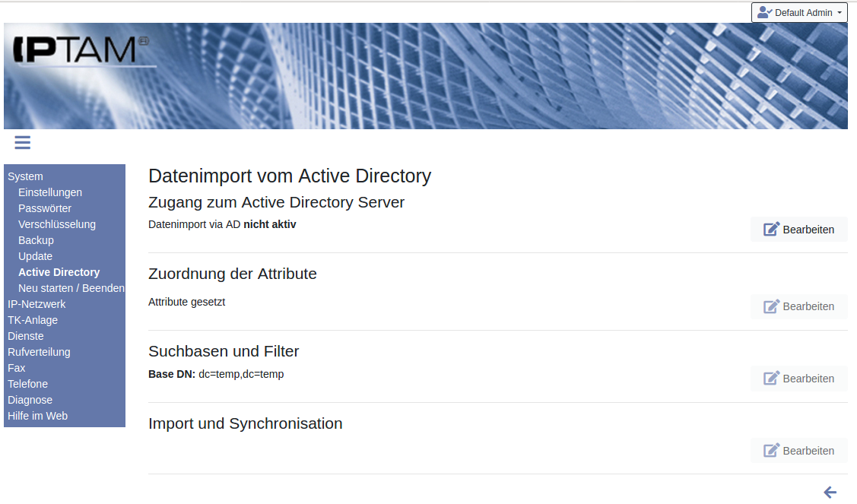The width and height of the screenshot is (857, 504).
Task: Open the Default Admin dropdown caret
Action: [x=840, y=13]
